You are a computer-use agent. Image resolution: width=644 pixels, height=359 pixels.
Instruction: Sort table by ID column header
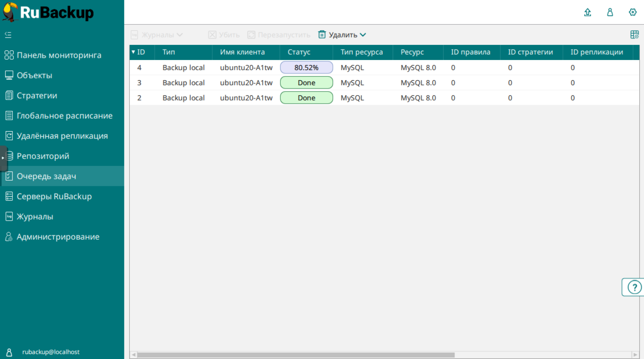coord(141,52)
